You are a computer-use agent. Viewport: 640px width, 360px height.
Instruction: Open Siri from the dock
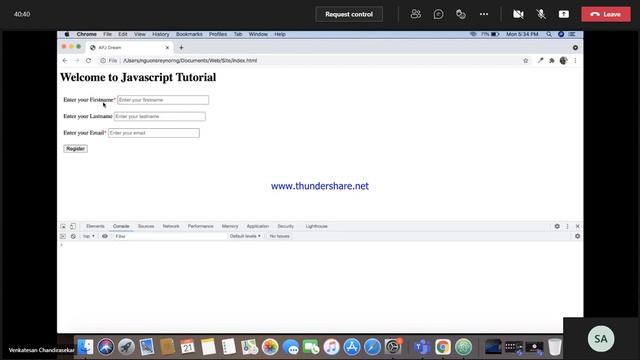(106, 347)
